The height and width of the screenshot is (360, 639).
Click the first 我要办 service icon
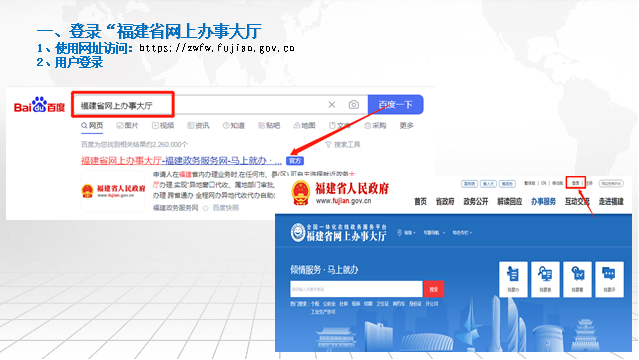513,280
